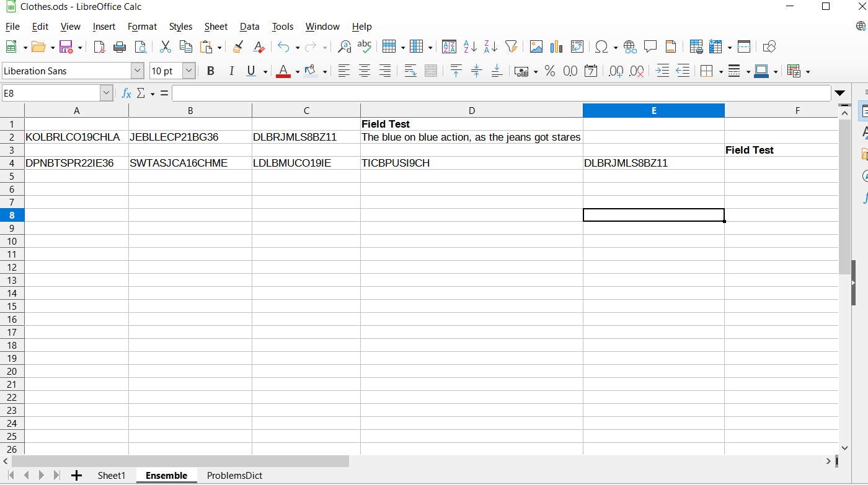Jump to the last sheet tab
The image size is (868, 485).
(x=57, y=476)
